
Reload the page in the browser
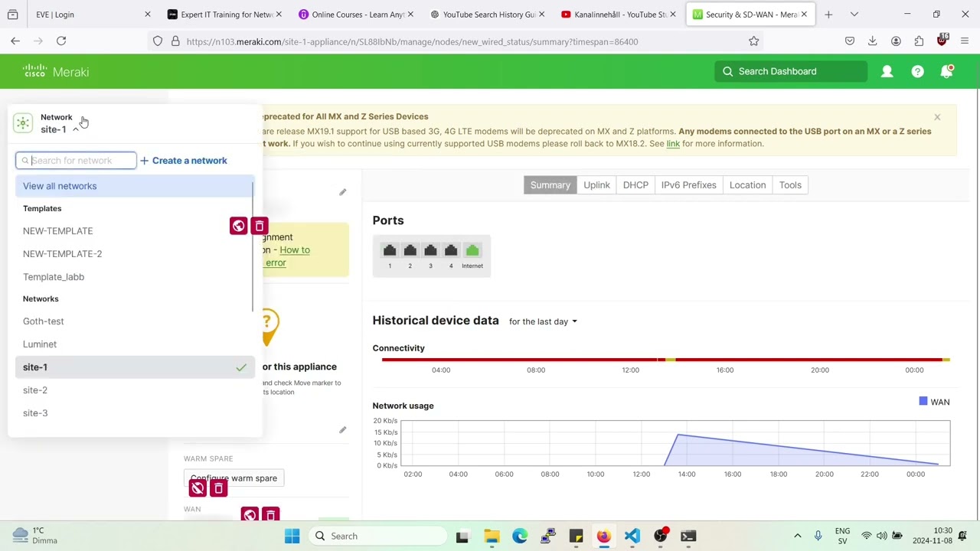coord(61,41)
